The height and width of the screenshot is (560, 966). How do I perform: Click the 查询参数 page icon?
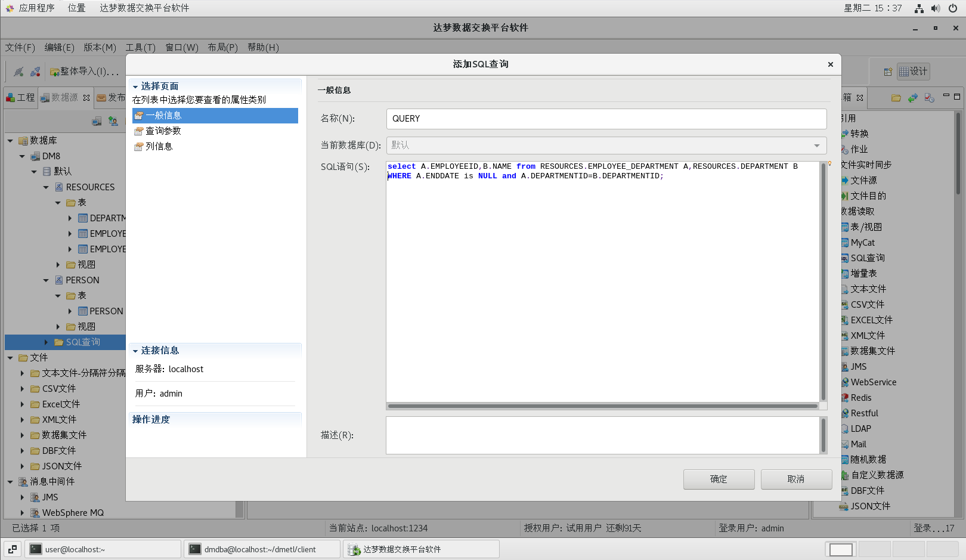click(x=139, y=131)
